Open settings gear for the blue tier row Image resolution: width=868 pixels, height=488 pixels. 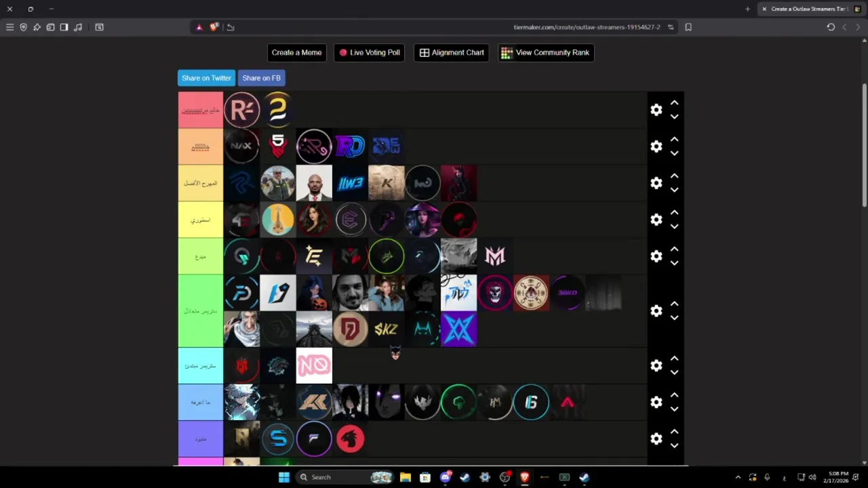pyautogui.click(x=656, y=402)
